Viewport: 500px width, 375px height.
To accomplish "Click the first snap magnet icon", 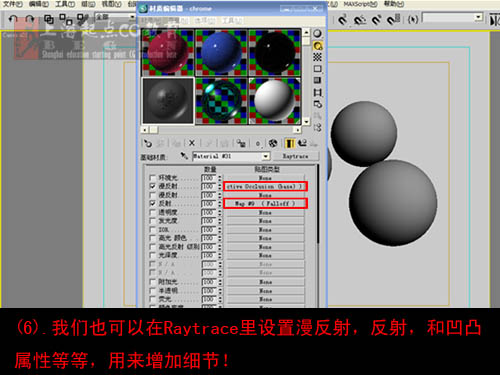I will (x=342, y=20).
